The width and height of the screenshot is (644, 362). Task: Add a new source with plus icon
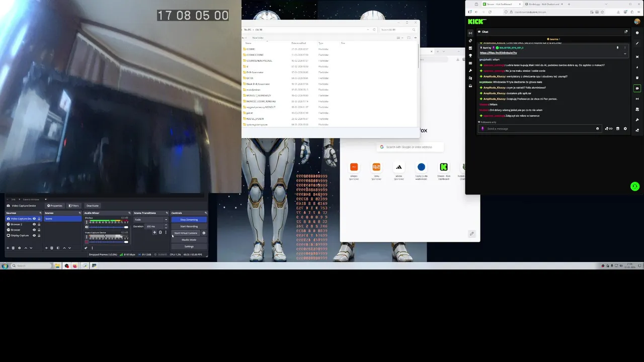point(8,248)
